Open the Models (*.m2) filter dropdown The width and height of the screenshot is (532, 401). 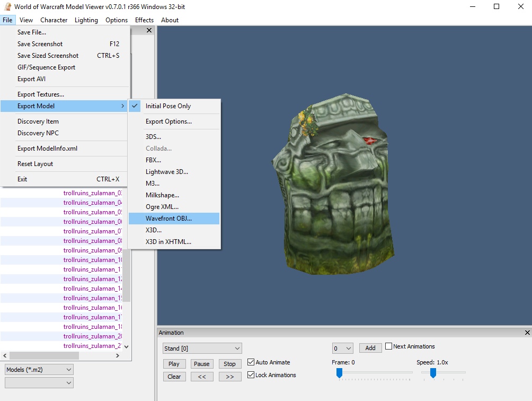click(x=39, y=370)
